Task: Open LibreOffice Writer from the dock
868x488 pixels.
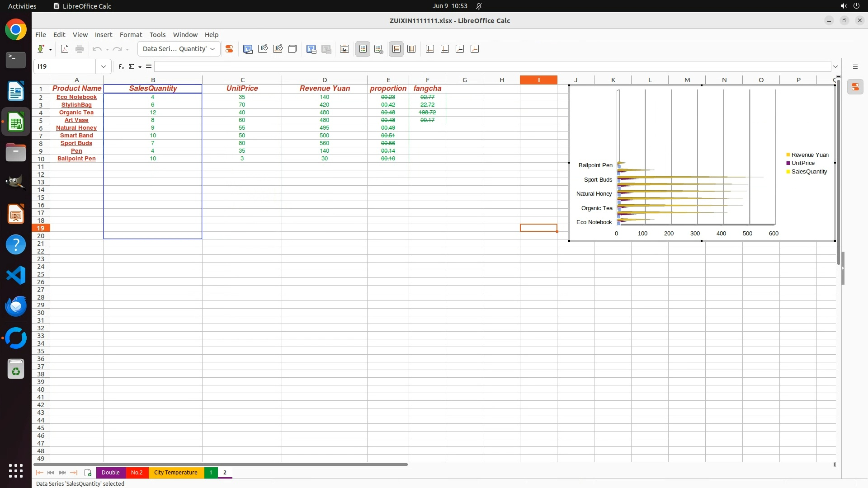Action: point(16,91)
